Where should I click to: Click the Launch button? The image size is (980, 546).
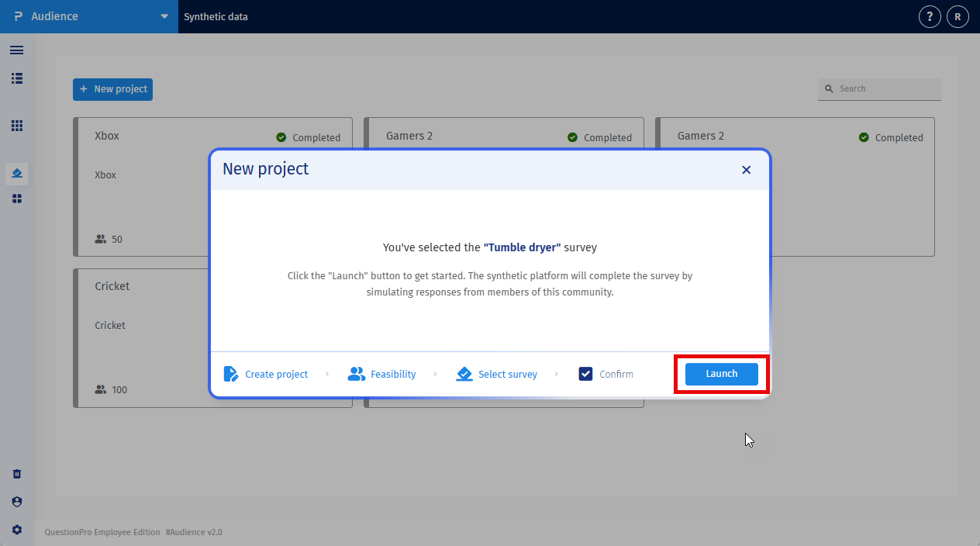[x=722, y=374]
